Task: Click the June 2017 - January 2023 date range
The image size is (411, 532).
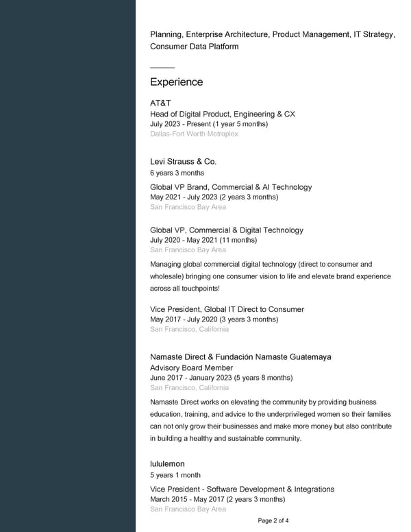Action: pos(221,378)
